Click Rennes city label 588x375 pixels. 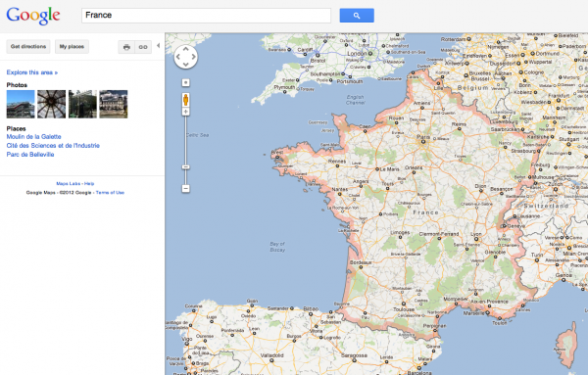[x=337, y=162]
